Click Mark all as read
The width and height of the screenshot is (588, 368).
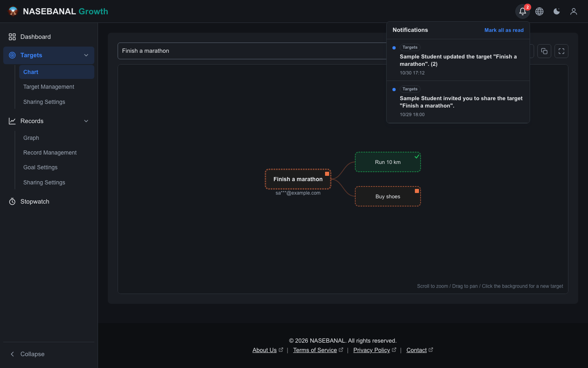click(x=504, y=30)
